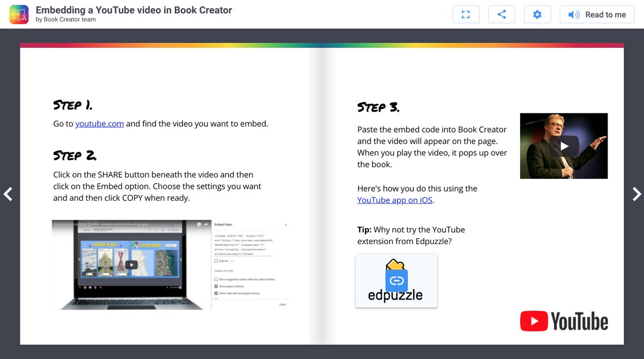Enter fullscreen mode with the expand icon

466,14
